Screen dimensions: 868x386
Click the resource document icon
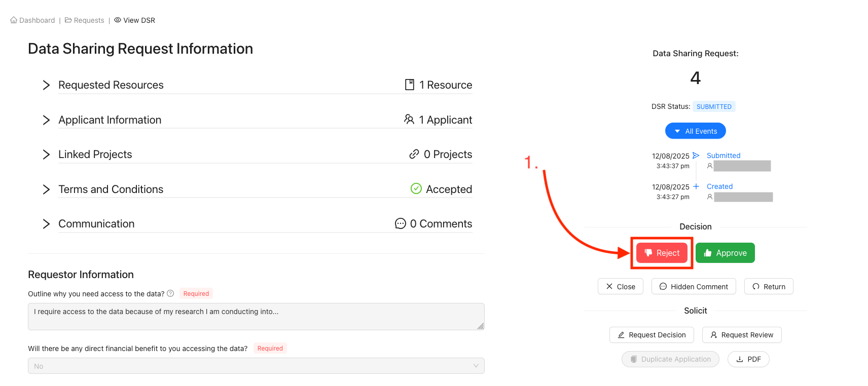[410, 85]
